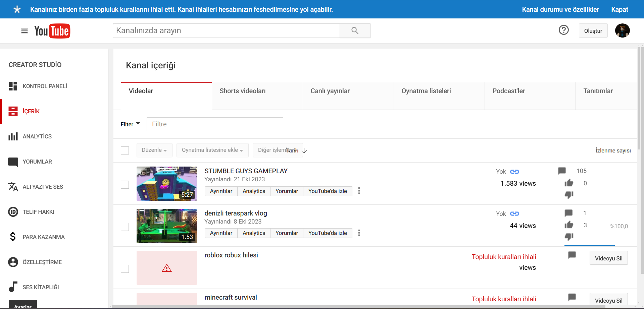Open the help question mark icon

coord(564,30)
